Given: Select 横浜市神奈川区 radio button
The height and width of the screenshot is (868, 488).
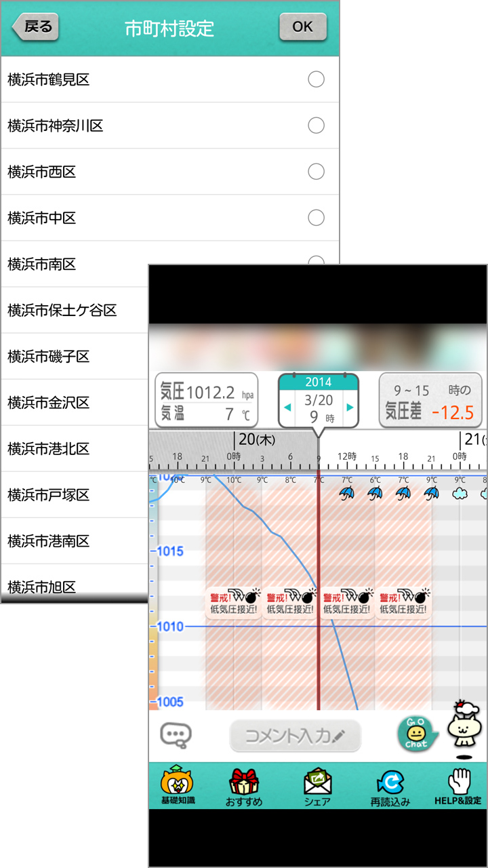Looking at the screenshot, I should point(316,125).
